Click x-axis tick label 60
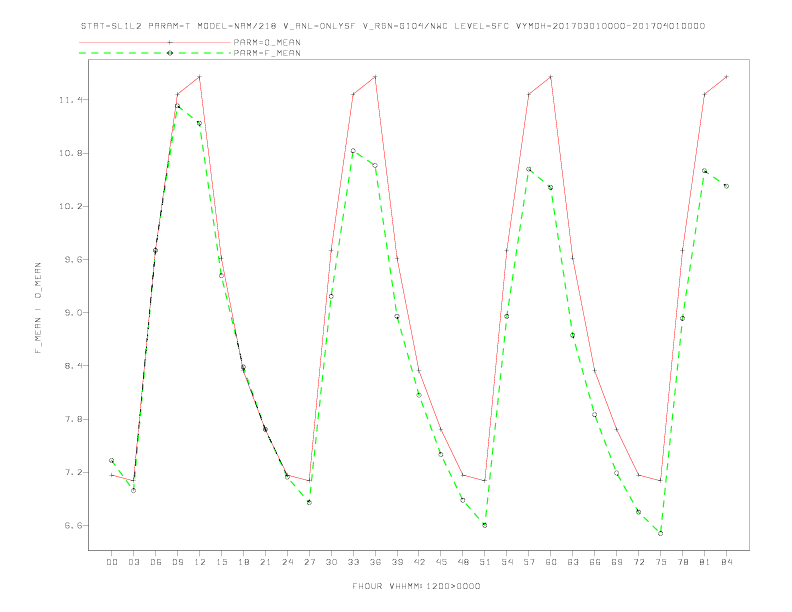792x612 pixels. [551, 562]
